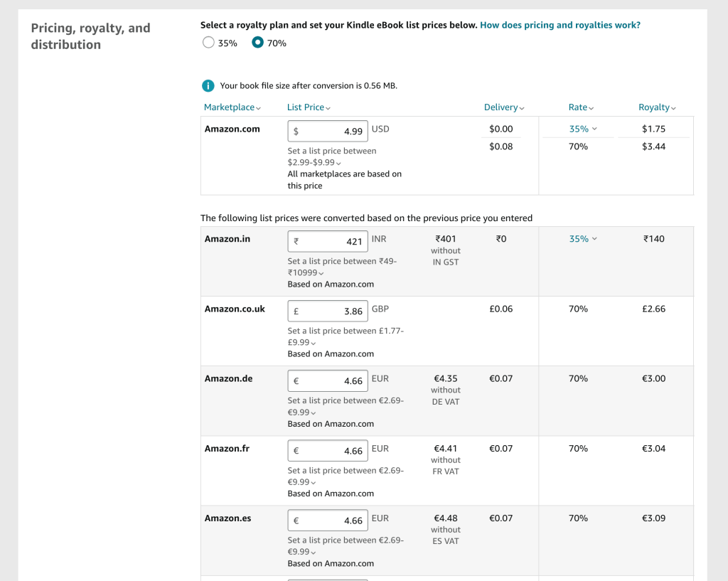Open the 35% rate dropdown for Amazon.in

(583, 239)
